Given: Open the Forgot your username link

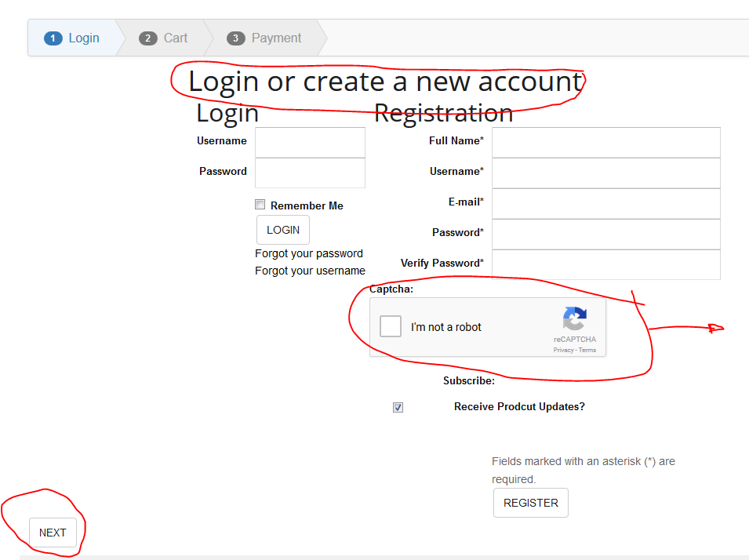Looking at the screenshot, I should (310, 271).
